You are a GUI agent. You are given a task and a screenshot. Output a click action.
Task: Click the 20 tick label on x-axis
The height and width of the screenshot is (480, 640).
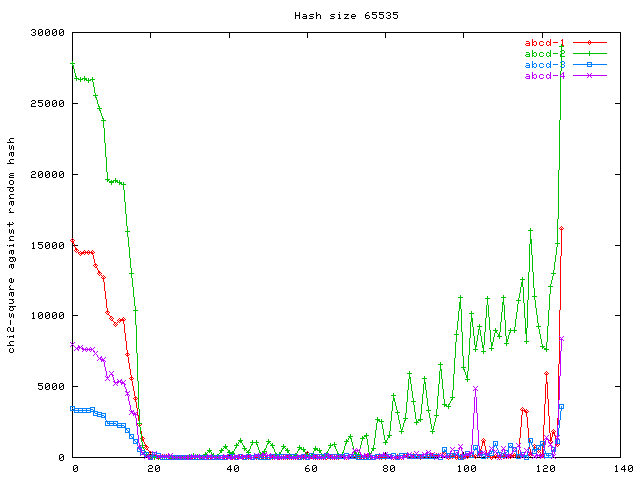[153, 469]
